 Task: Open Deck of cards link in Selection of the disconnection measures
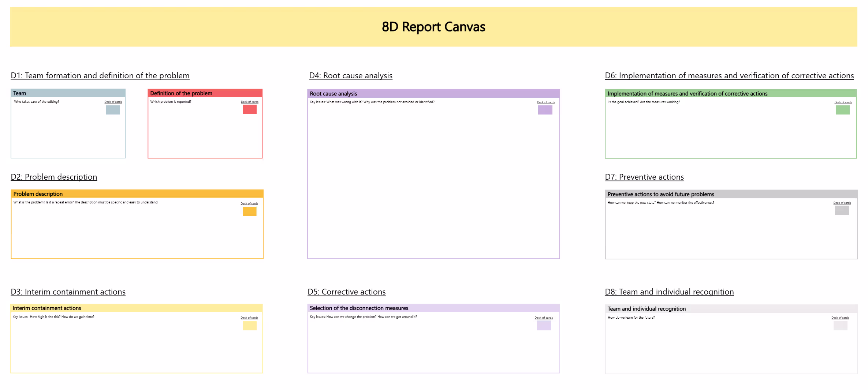click(x=544, y=318)
